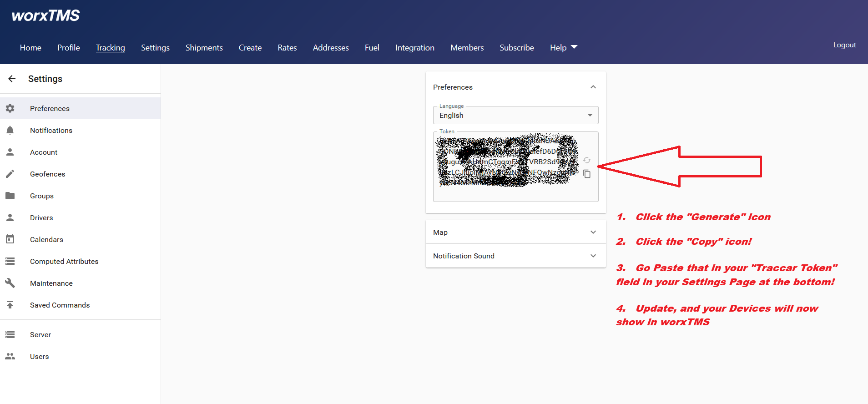Expand the Map section

tap(515, 232)
